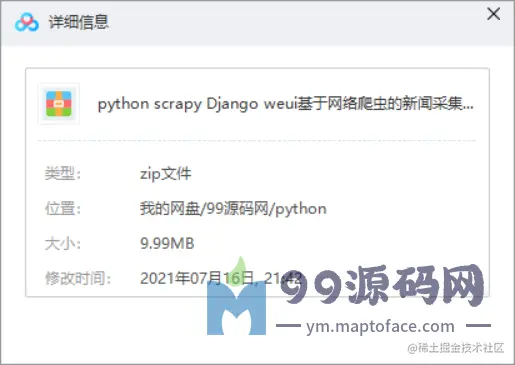Image resolution: width=515 pixels, height=365 pixels.
Task: Click the 位置: label
Action: coord(63,209)
